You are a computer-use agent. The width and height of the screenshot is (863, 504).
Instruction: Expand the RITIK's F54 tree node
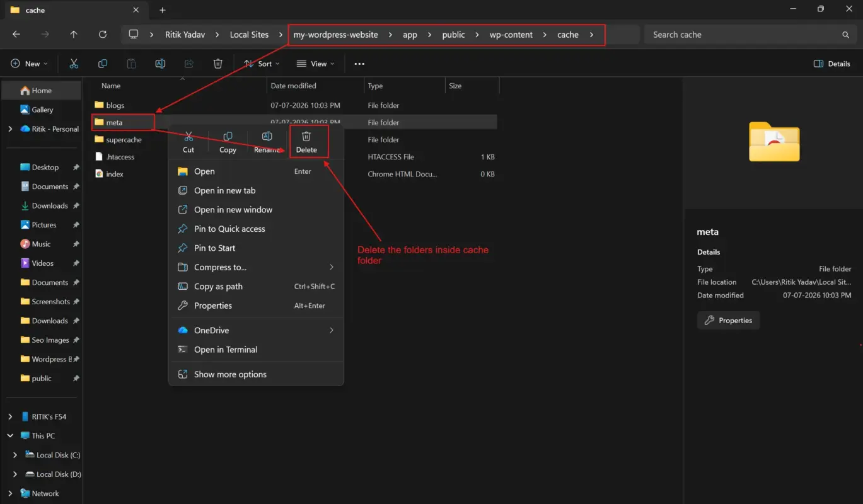pos(10,416)
